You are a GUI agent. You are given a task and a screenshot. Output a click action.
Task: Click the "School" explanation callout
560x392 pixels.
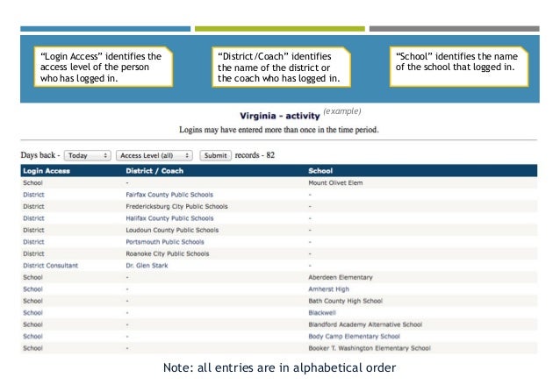point(459,67)
